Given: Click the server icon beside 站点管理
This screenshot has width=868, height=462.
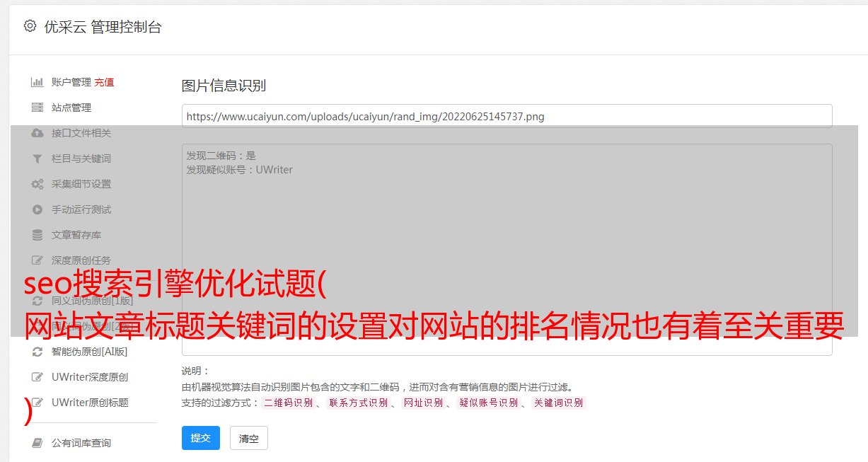Looking at the screenshot, I should tap(37, 108).
